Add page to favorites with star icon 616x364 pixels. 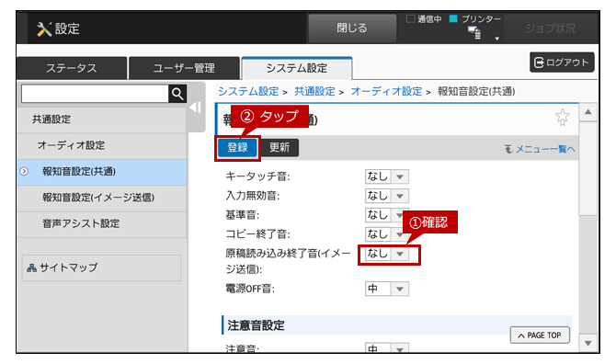click(x=562, y=117)
